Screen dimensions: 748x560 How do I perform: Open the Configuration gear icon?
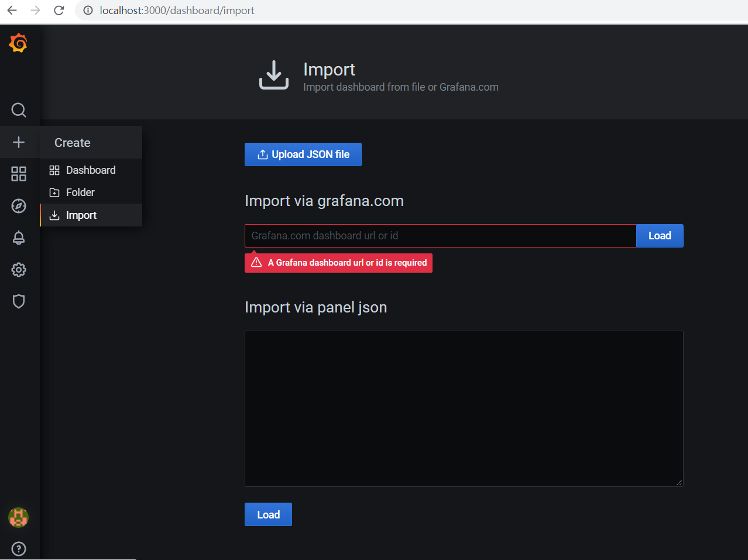tap(19, 270)
